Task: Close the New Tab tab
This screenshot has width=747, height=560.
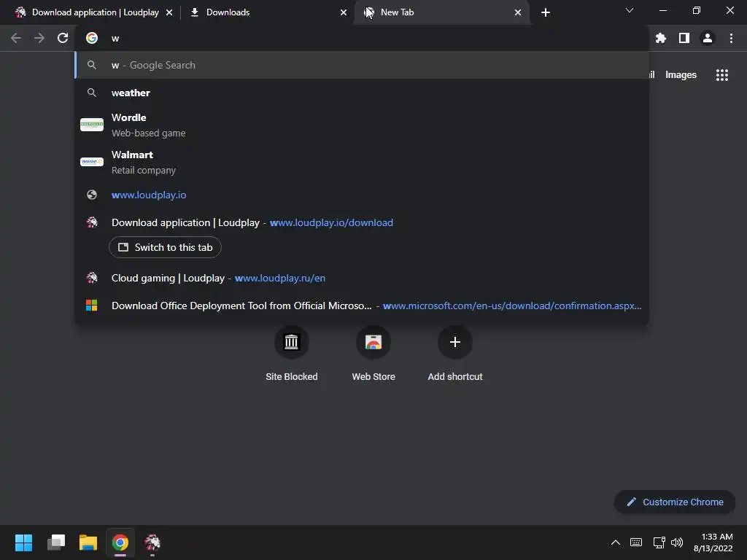Action: (x=518, y=12)
